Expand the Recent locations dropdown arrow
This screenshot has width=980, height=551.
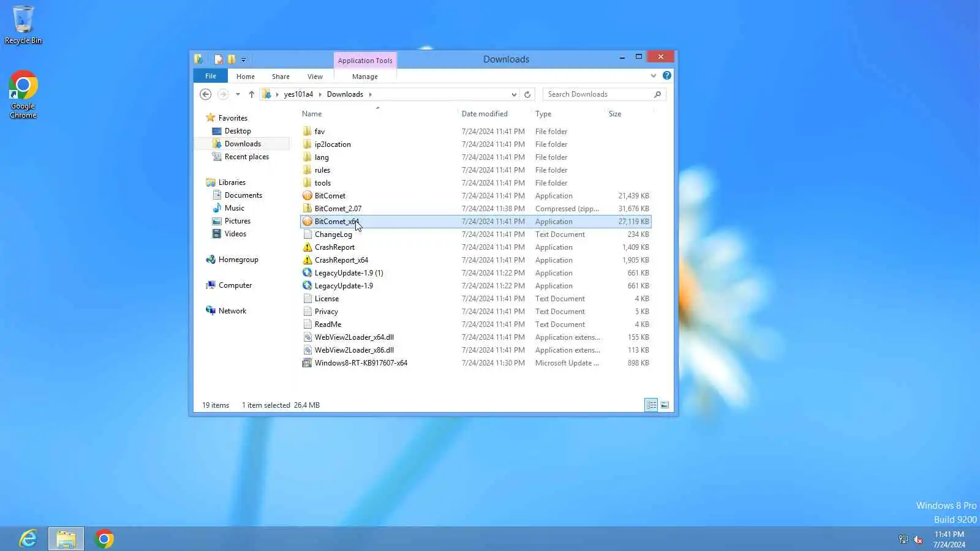(x=238, y=94)
